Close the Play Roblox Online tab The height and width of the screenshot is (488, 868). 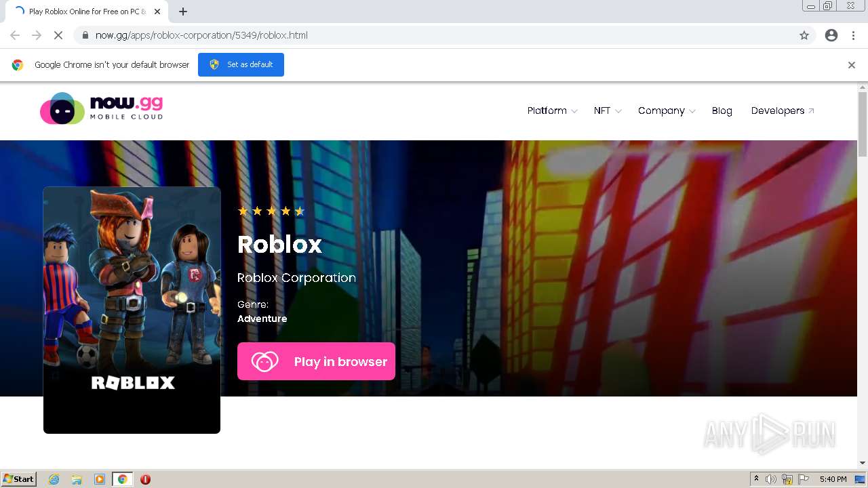click(157, 12)
